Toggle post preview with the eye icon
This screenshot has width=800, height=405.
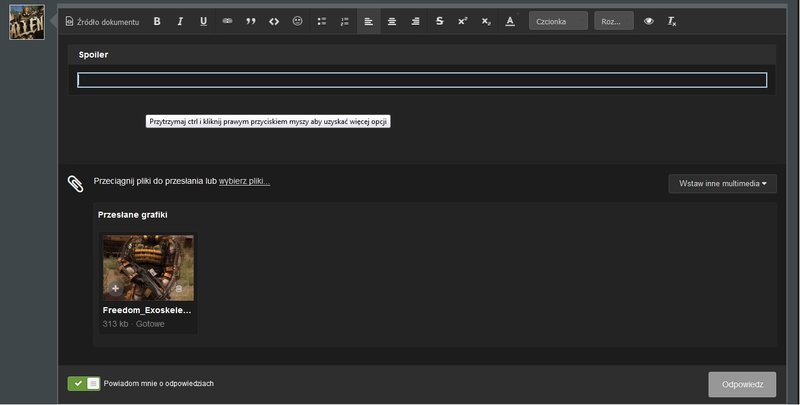(648, 21)
